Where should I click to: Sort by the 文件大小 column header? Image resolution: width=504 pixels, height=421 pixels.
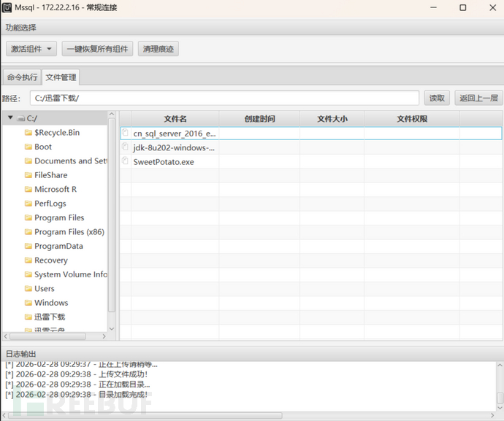(332, 119)
